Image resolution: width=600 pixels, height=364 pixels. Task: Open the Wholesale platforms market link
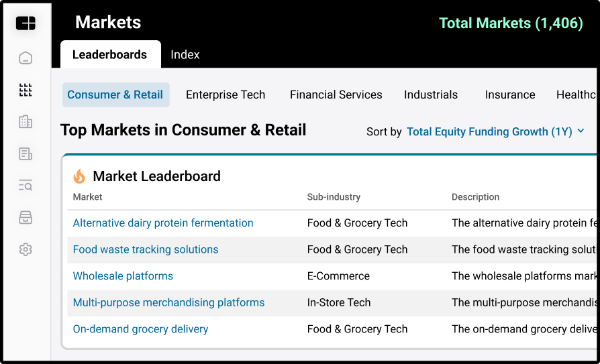click(x=123, y=276)
